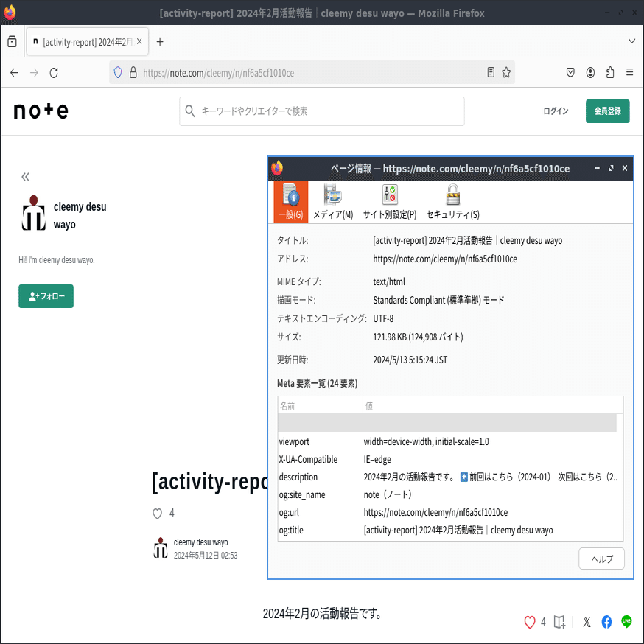Click the page info address value text
This screenshot has height=644, width=644.
[x=445, y=259]
